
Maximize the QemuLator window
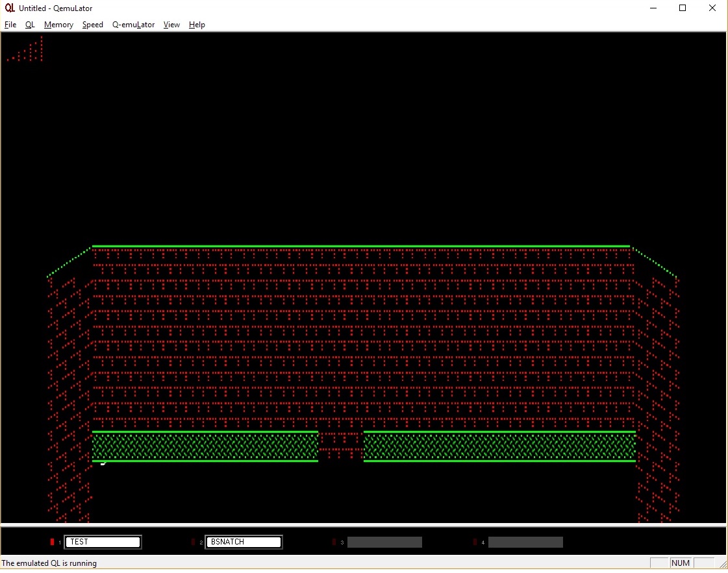(x=683, y=8)
